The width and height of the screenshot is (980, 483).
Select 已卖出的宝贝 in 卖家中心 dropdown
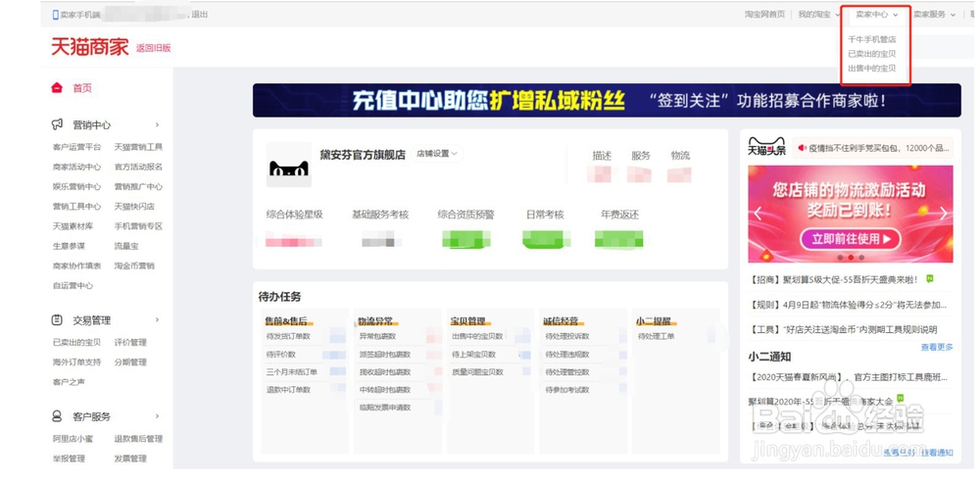click(x=872, y=54)
